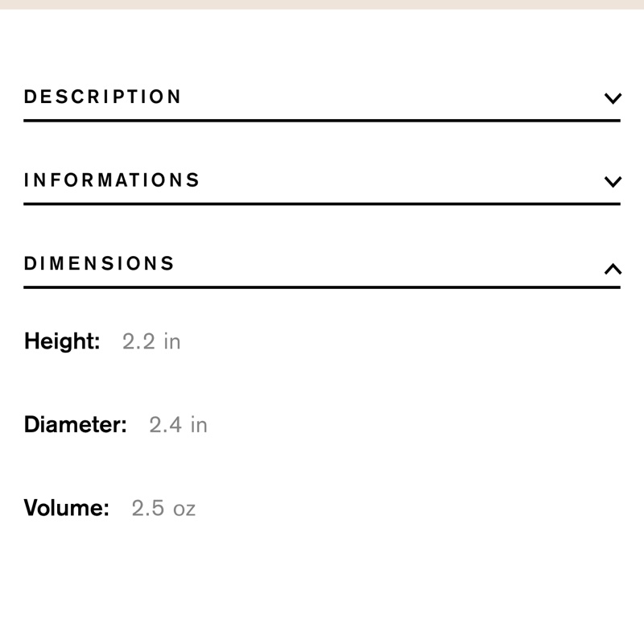Click the blank area below Volume row

pos(322,588)
